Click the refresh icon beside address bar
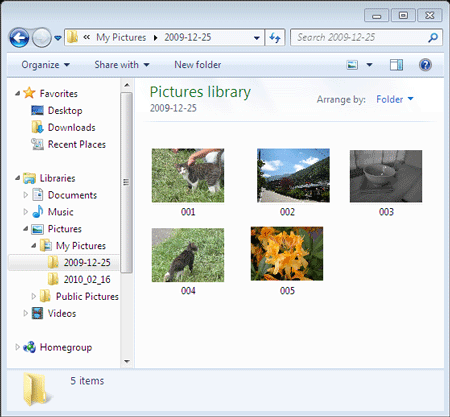The image size is (450, 417). tap(275, 38)
